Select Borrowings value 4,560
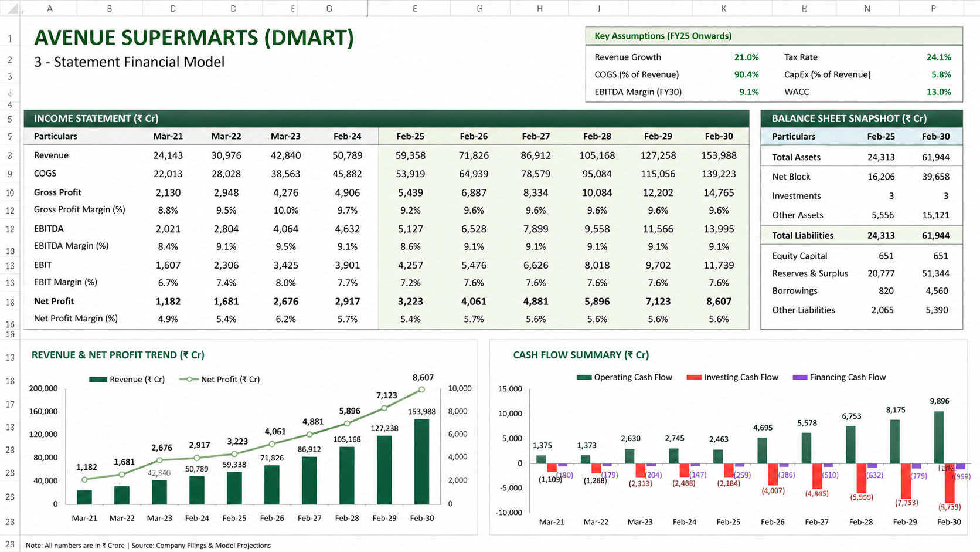Screen dimensions: 980x552 (x=937, y=291)
